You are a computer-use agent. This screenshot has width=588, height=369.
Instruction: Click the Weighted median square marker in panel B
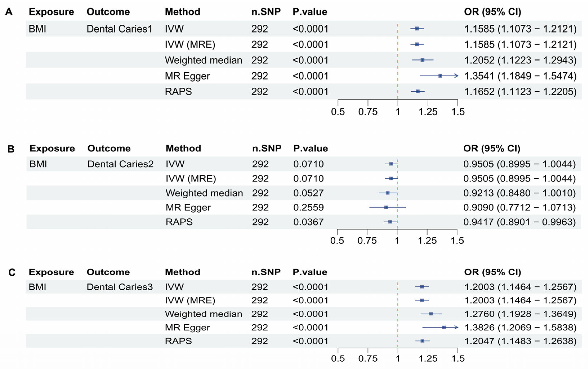coord(388,193)
